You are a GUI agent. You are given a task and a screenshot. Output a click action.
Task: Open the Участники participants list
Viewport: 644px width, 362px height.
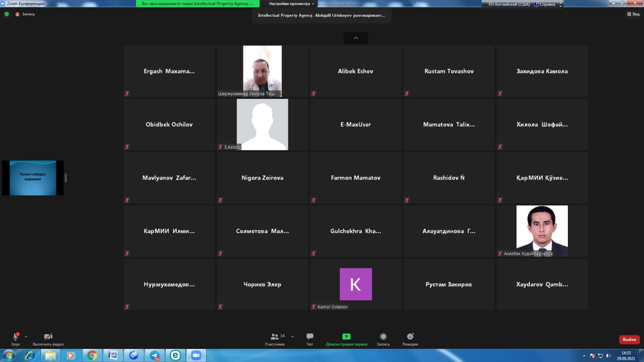pyautogui.click(x=274, y=337)
